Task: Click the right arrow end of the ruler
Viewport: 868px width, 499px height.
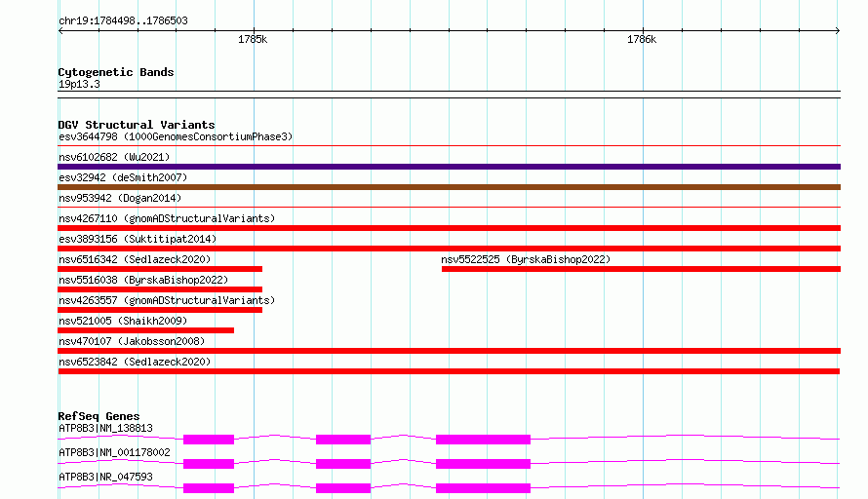Action: pyautogui.click(x=838, y=31)
